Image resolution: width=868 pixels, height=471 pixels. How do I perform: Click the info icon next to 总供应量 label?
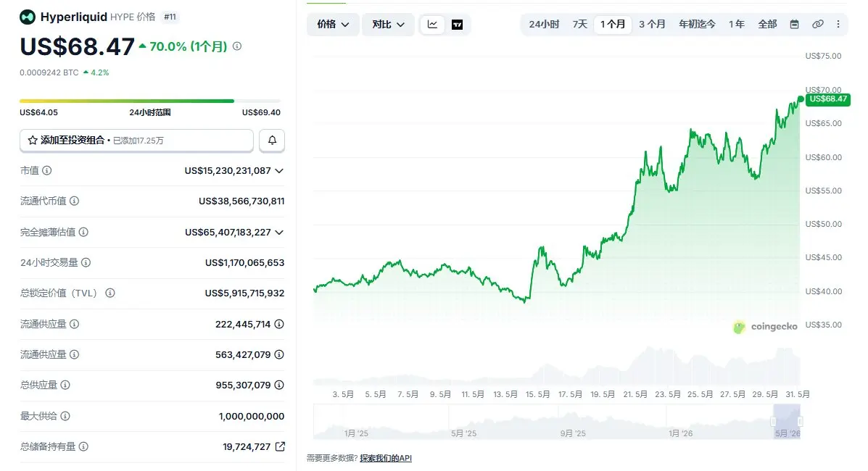(x=65, y=385)
